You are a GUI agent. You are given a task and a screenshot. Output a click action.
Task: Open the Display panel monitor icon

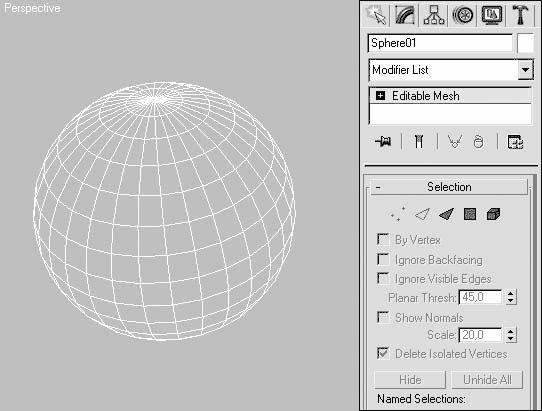492,15
